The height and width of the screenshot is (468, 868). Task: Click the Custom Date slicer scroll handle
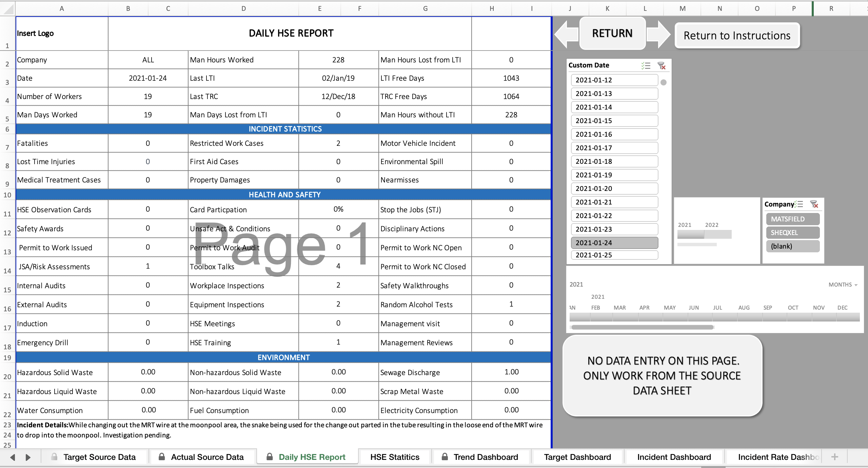[x=664, y=82]
